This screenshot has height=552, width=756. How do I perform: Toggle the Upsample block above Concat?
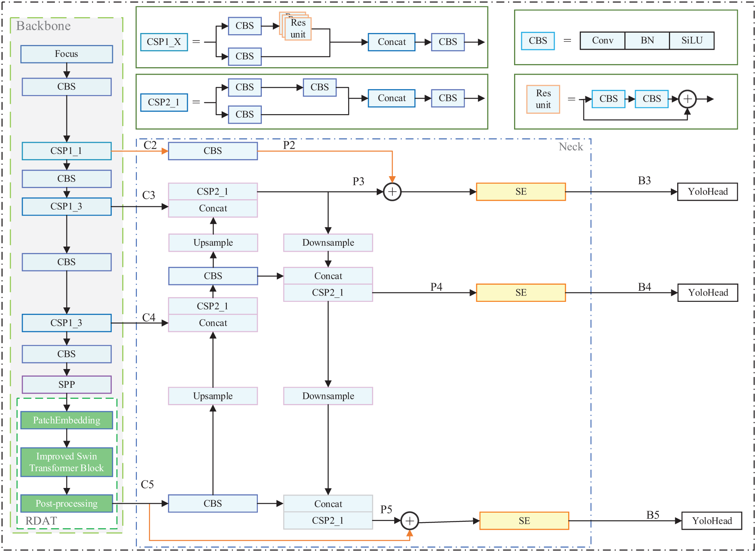coord(213,243)
